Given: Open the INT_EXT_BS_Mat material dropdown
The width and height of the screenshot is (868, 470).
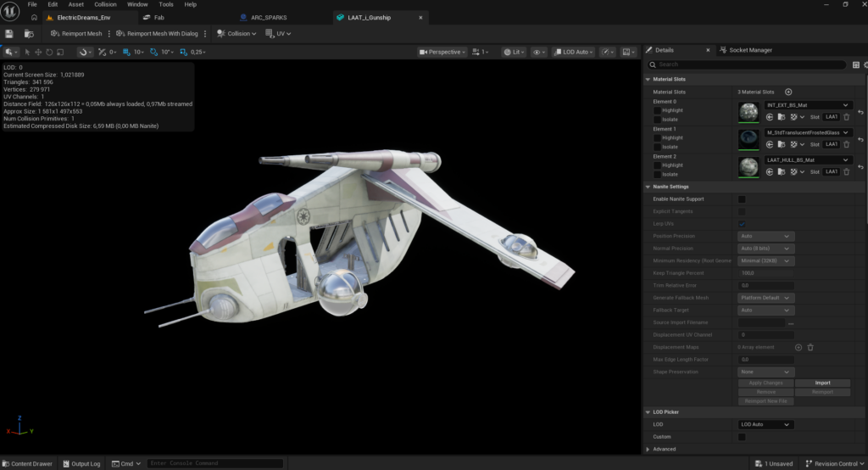Looking at the screenshot, I should coord(808,105).
